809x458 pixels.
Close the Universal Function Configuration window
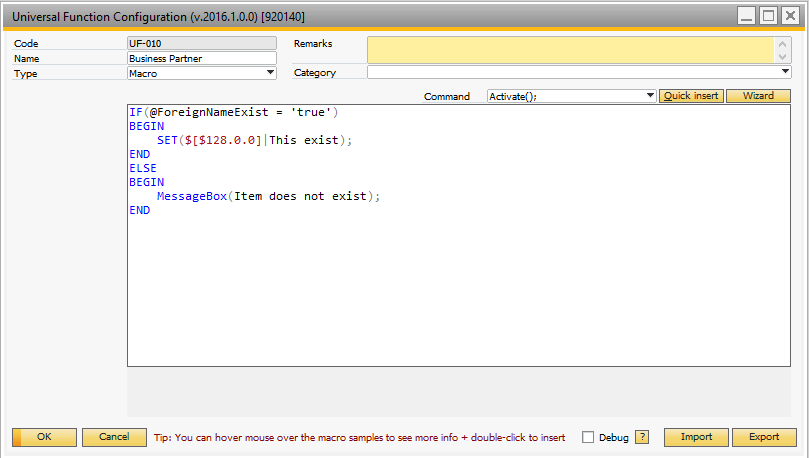[790, 16]
